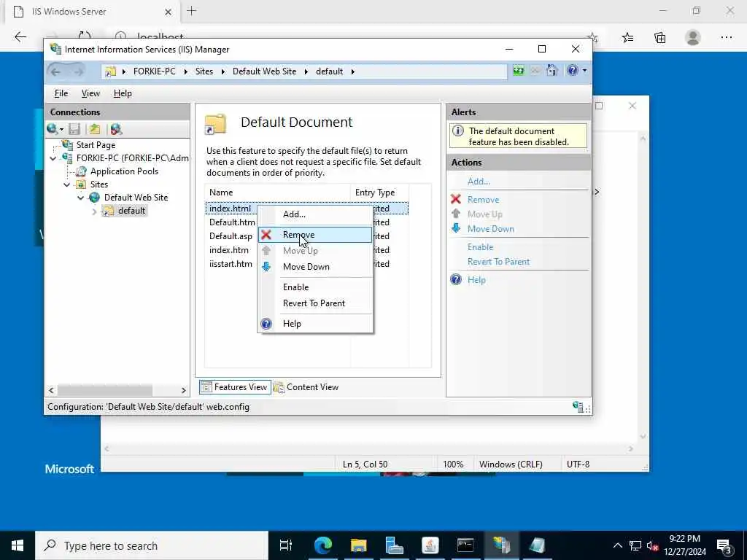Click the Entry Type column header

[x=379, y=192]
